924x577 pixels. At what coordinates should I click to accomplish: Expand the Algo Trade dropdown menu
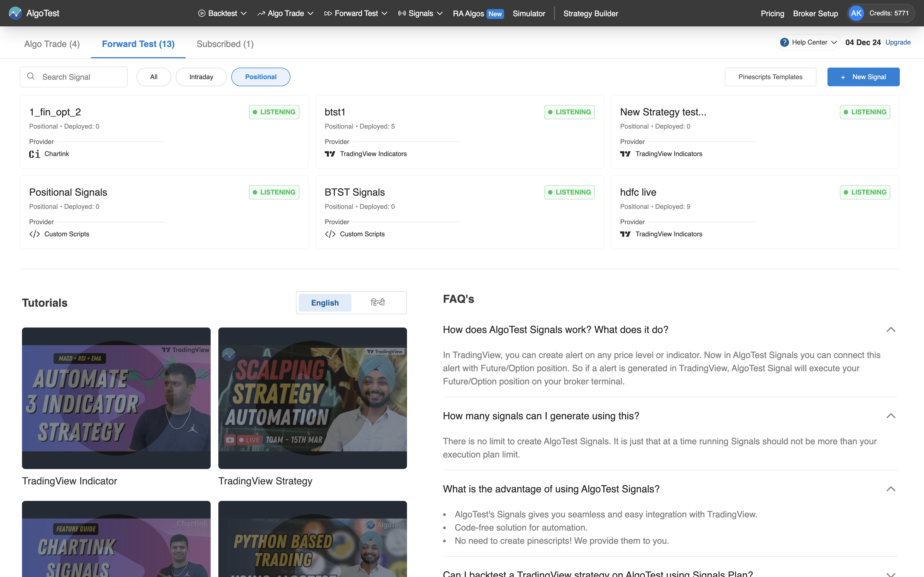point(286,13)
